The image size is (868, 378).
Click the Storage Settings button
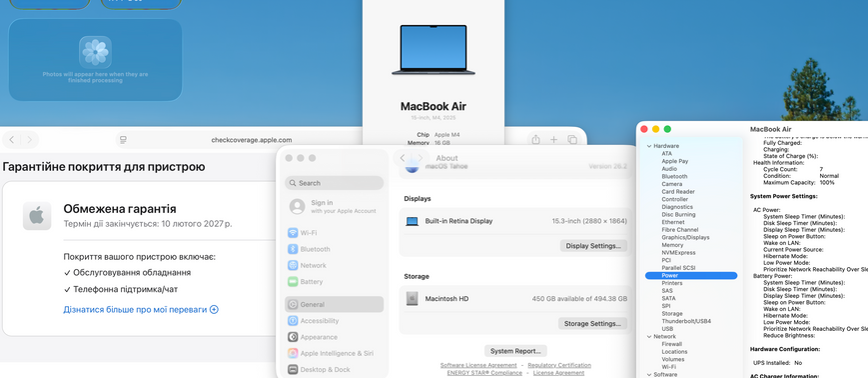tap(592, 323)
